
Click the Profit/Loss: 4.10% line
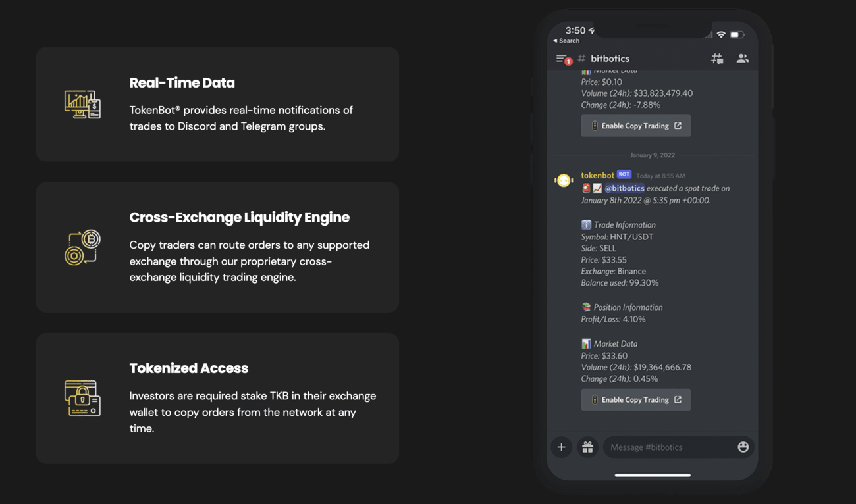click(613, 319)
